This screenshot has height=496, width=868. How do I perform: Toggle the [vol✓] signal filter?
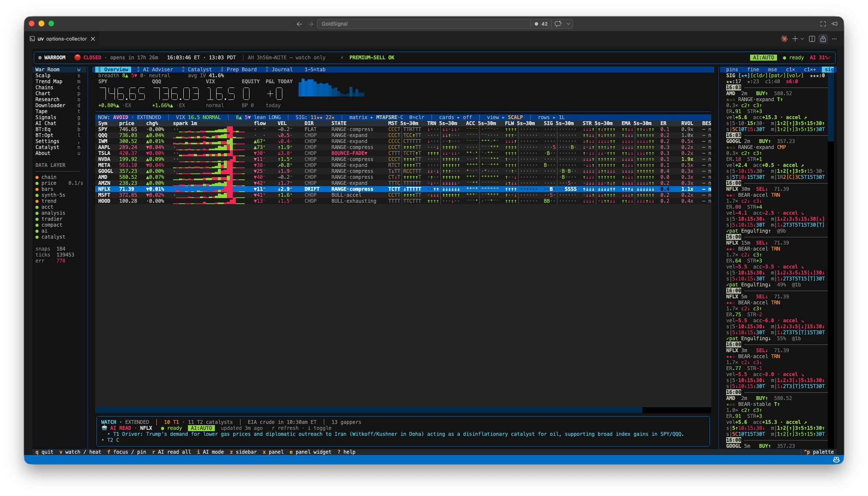point(795,76)
